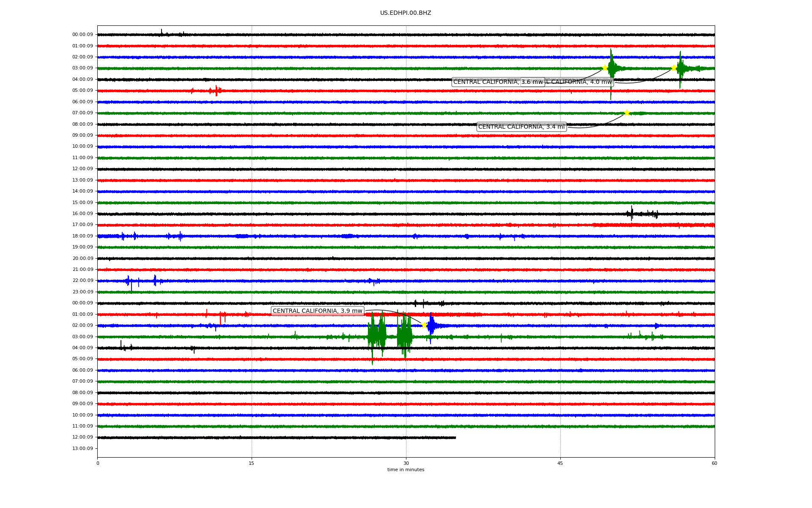Click the CENTRAL CALIFORNIA, 3.6 mw annotation box

[x=498, y=82]
